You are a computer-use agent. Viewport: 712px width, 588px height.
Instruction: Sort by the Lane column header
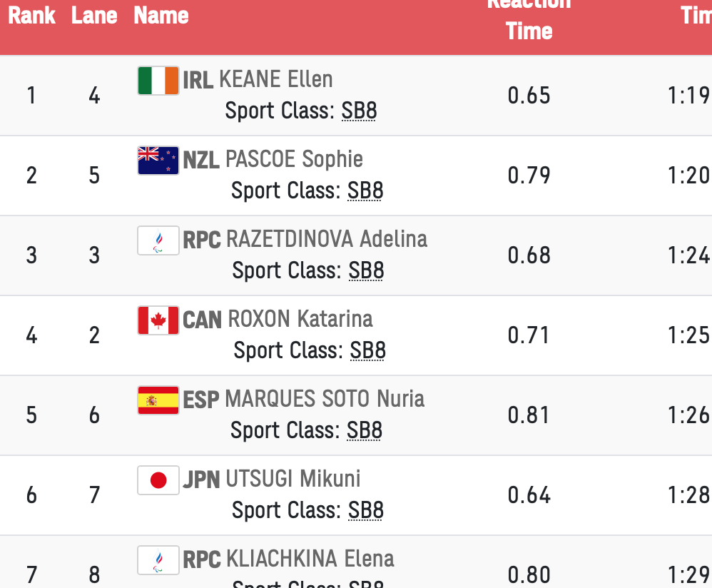[x=94, y=16]
